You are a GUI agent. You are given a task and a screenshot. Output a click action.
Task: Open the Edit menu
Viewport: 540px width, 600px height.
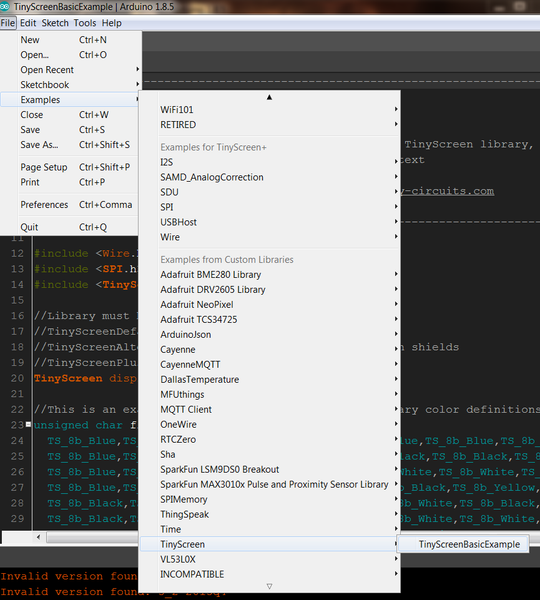coord(28,23)
